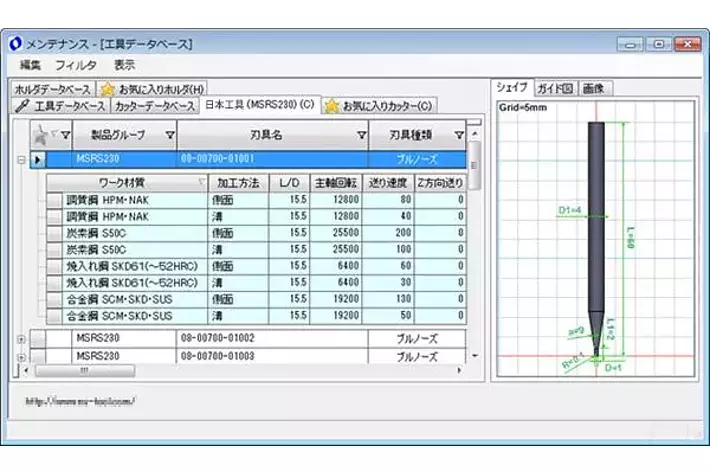Screen dimensions: 710x474
Task: Tick the checkbox for first 調質鋼 HPM・NAK row
Action: [54, 200]
